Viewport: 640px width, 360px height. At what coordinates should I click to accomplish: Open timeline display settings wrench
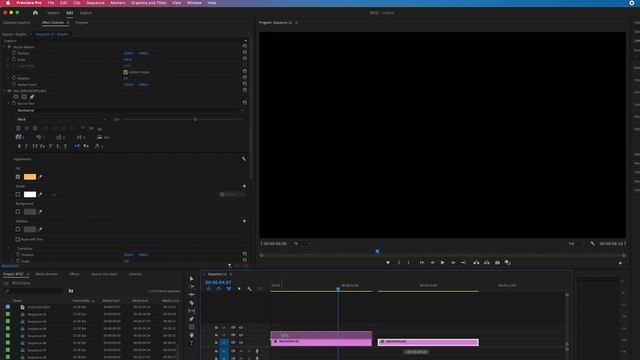[x=249, y=289]
